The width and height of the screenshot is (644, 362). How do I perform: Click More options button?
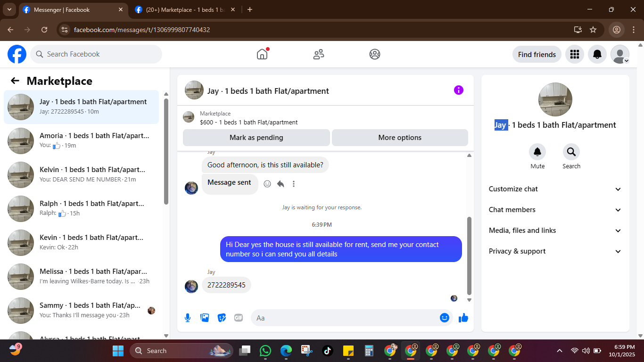400,138
